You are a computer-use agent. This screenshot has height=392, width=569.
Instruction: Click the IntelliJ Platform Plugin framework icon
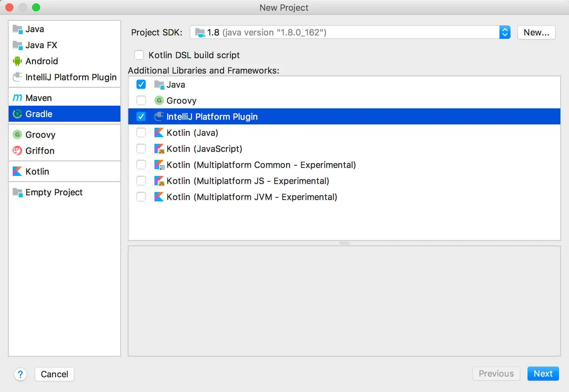click(x=159, y=116)
